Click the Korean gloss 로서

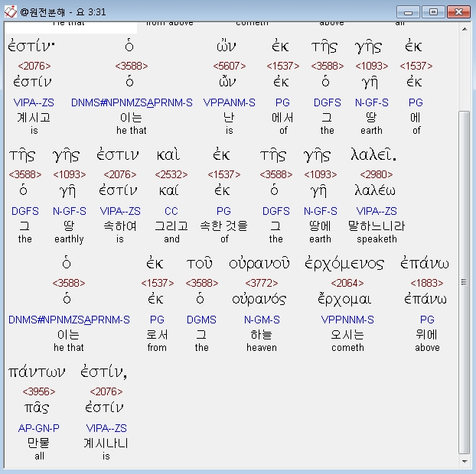pyautogui.click(x=157, y=335)
